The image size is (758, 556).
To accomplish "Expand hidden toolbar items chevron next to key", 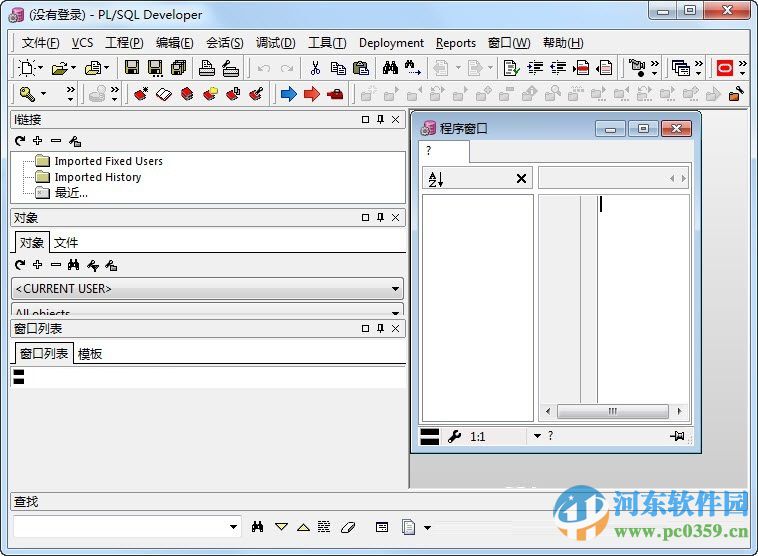I will 71,93.
